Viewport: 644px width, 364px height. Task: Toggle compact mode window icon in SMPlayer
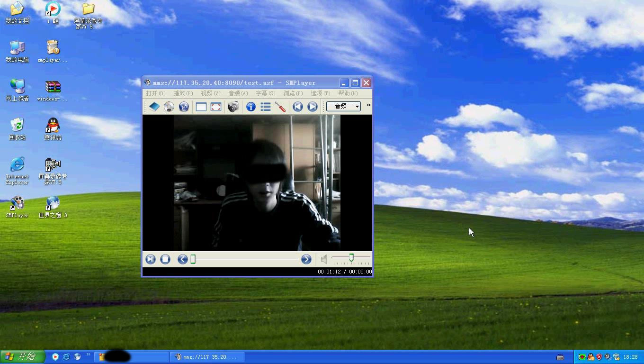pos(201,107)
